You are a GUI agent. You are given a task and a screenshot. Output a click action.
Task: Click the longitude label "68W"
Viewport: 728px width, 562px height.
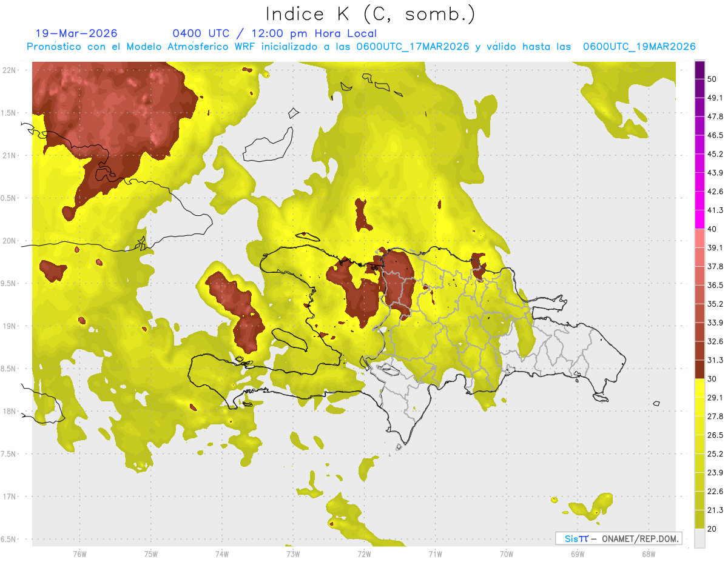point(648,554)
